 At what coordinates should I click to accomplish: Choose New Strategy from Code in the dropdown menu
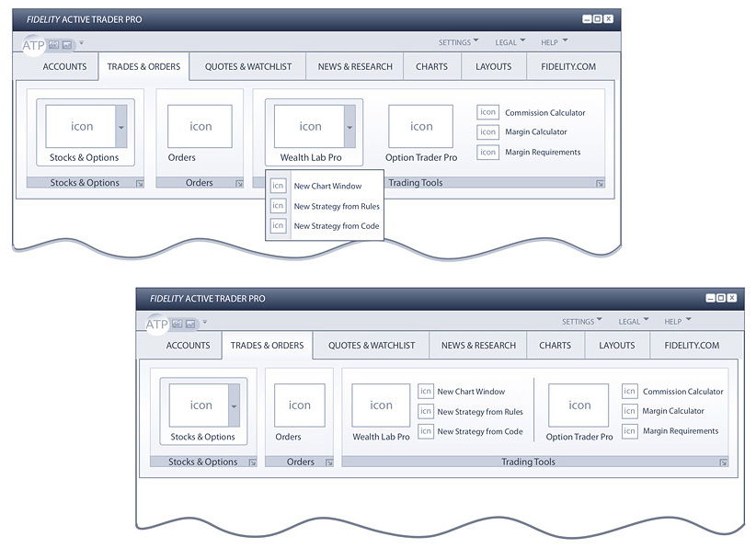325,225
